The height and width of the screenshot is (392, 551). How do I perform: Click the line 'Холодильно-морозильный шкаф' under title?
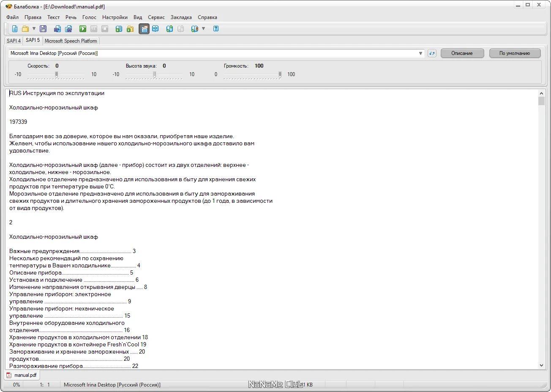point(54,108)
